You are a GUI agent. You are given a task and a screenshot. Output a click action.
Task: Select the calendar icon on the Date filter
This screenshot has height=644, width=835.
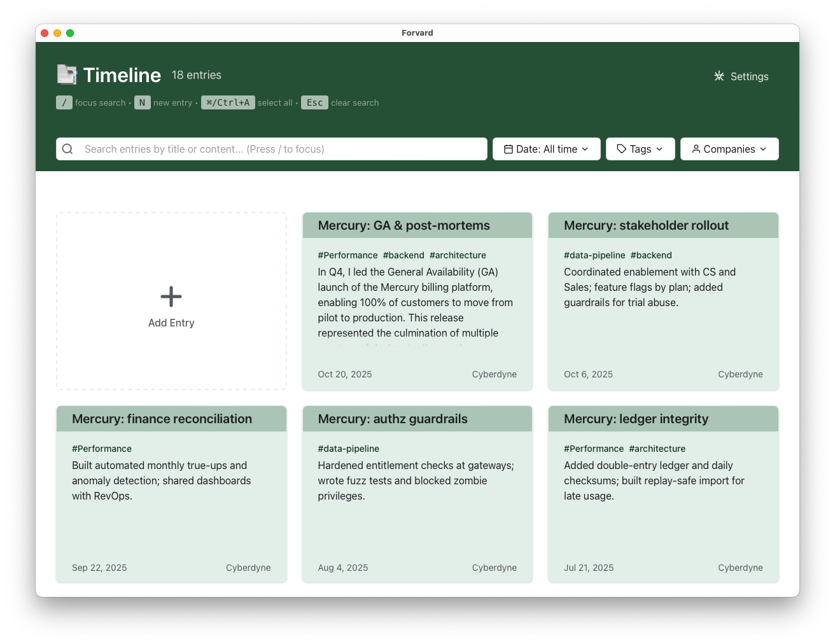coord(508,148)
